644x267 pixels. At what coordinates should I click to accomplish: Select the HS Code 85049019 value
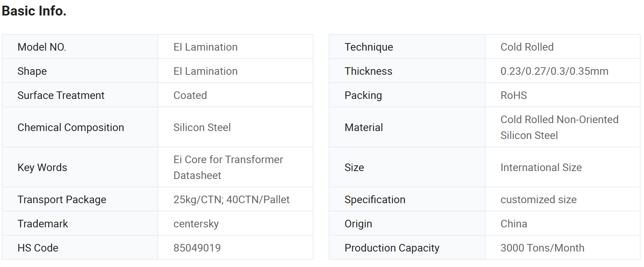tap(197, 248)
